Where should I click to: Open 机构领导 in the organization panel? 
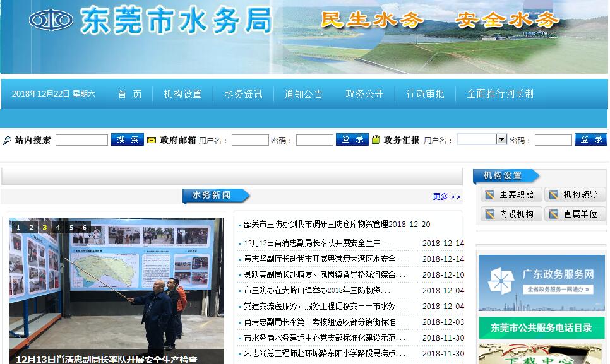point(574,195)
